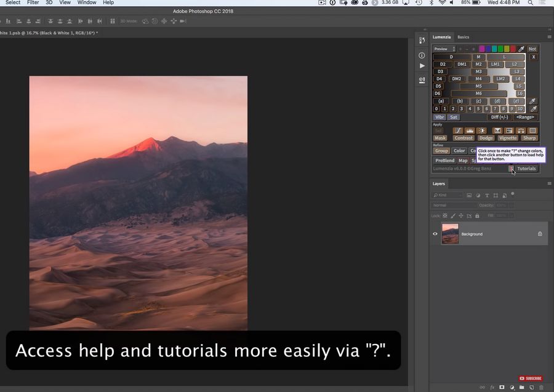Image resolution: width=554 pixels, height=392 pixels.
Task: Click the DM1 luminosity mask button
Action: coord(462,64)
